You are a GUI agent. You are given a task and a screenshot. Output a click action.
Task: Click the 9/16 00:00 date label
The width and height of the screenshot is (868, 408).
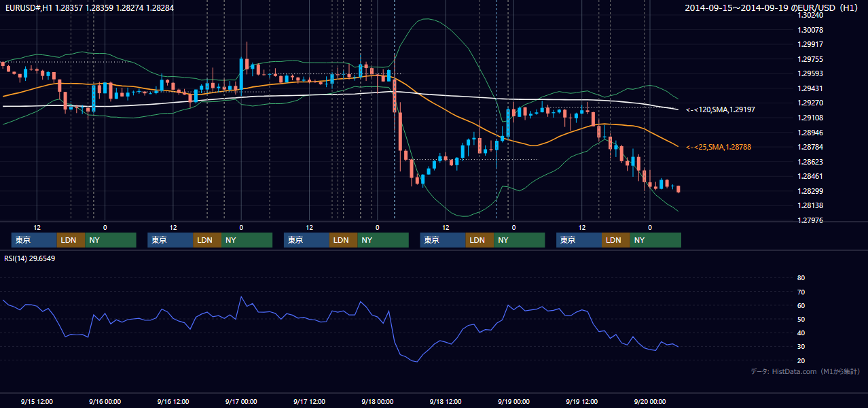click(105, 402)
